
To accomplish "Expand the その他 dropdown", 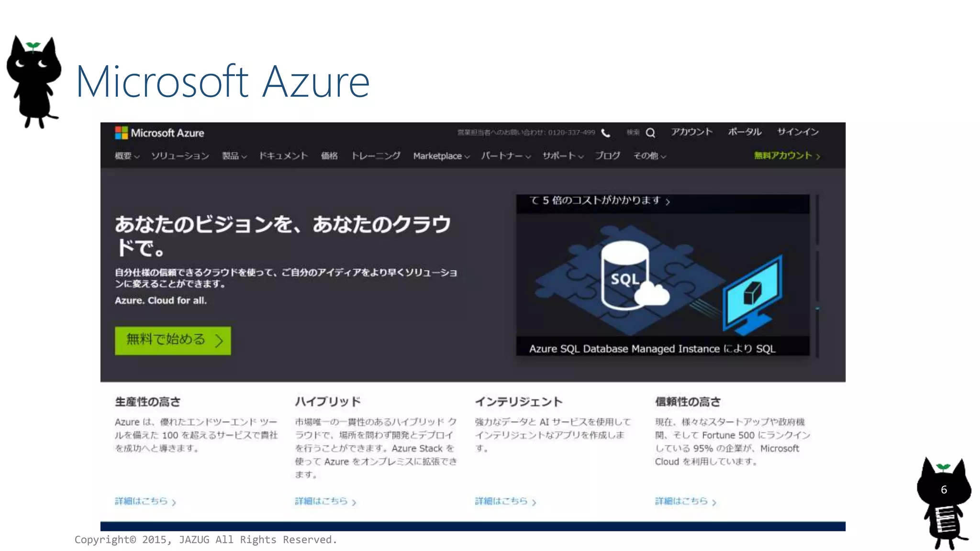I will coord(649,156).
